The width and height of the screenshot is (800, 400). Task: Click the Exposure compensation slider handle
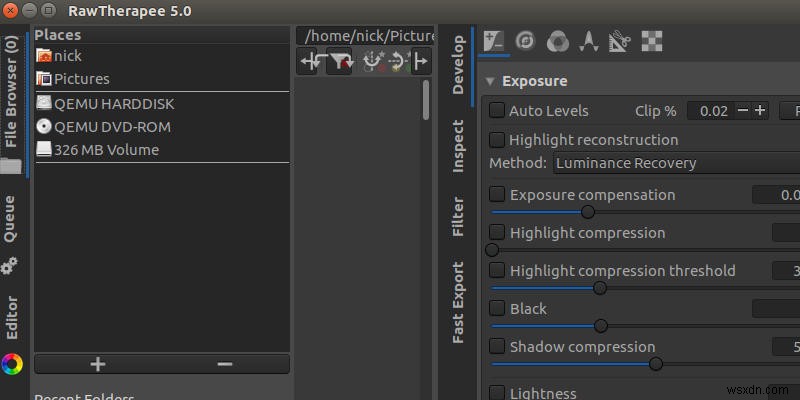point(588,212)
